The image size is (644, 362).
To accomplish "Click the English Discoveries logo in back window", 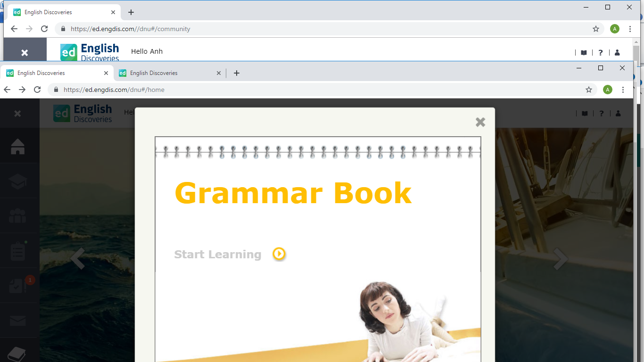I will pyautogui.click(x=90, y=52).
